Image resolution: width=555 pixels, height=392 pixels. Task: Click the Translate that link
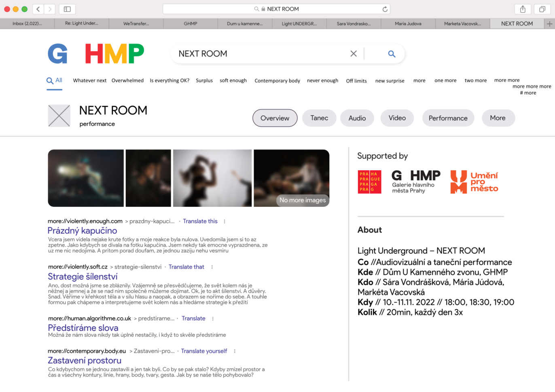pos(186,267)
